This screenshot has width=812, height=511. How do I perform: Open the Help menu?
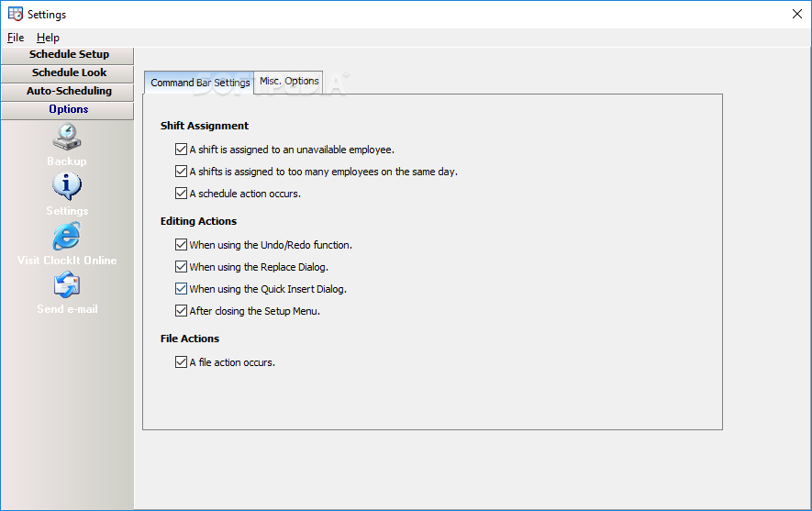click(x=48, y=38)
